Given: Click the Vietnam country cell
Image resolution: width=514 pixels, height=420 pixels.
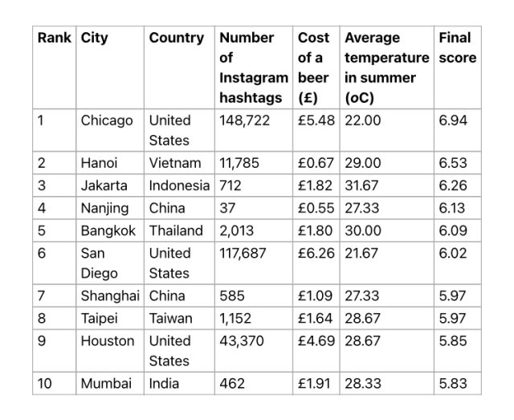Looking at the screenshot, I should coord(175,163).
